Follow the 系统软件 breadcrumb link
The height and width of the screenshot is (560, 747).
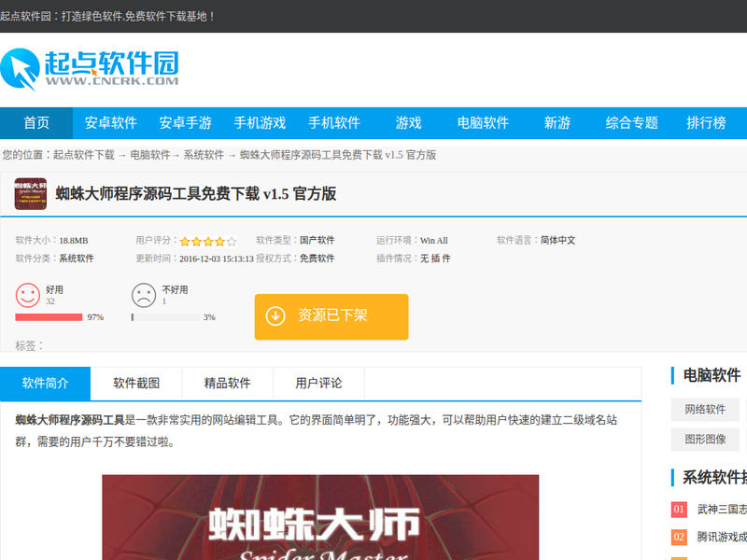(x=204, y=155)
